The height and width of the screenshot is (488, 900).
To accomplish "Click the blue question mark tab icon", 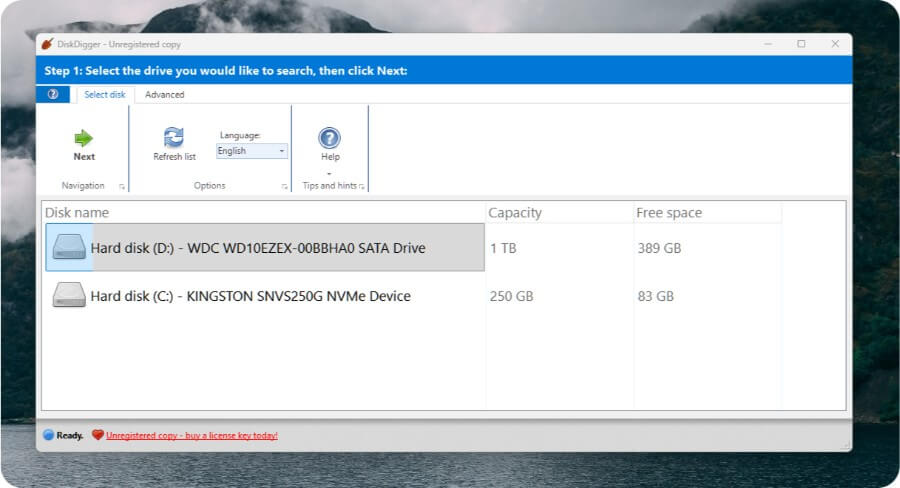I will 53,94.
